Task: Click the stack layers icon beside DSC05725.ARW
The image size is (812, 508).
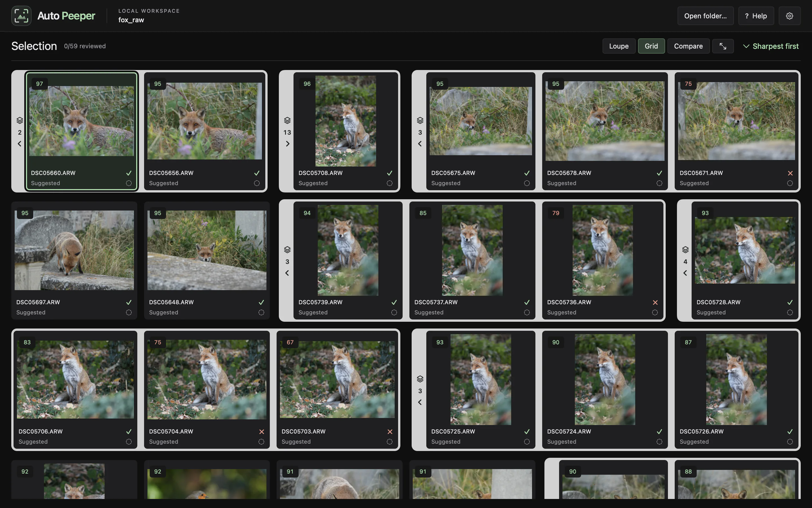Action: tap(420, 379)
